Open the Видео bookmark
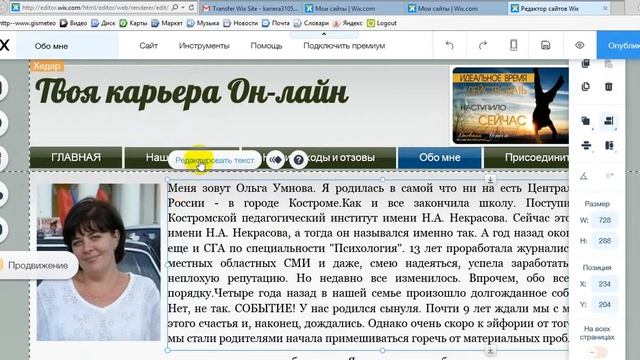The height and width of the screenshot is (360, 640). [x=74, y=23]
